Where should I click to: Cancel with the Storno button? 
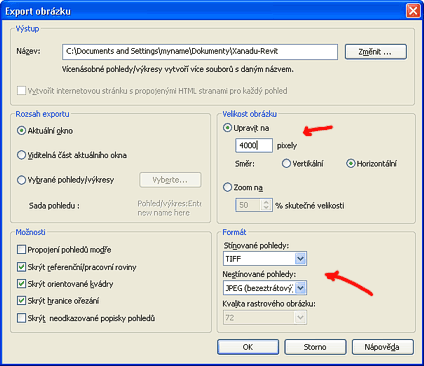pyautogui.click(x=315, y=347)
